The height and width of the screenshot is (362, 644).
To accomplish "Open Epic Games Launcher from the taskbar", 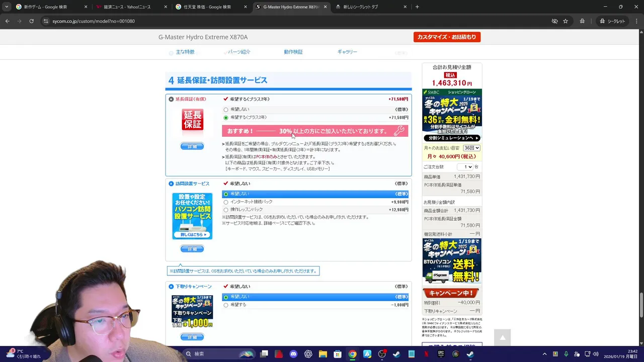I will pos(441,354).
